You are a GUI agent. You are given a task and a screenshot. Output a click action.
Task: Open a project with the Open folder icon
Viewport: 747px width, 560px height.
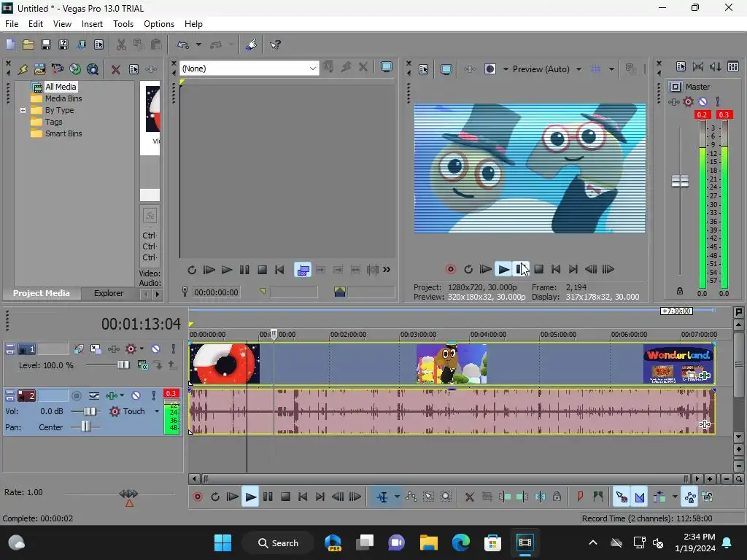click(x=28, y=44)
